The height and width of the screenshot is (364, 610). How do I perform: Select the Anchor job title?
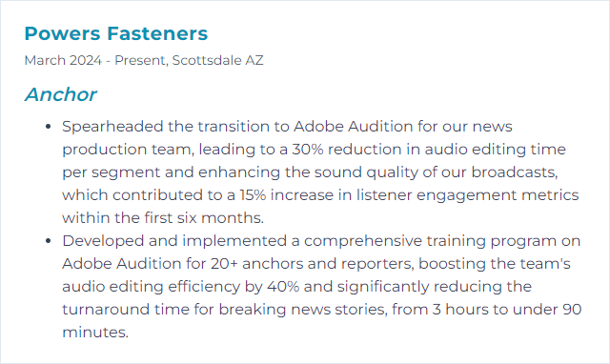pyautogui.click(x=60, y=94)
